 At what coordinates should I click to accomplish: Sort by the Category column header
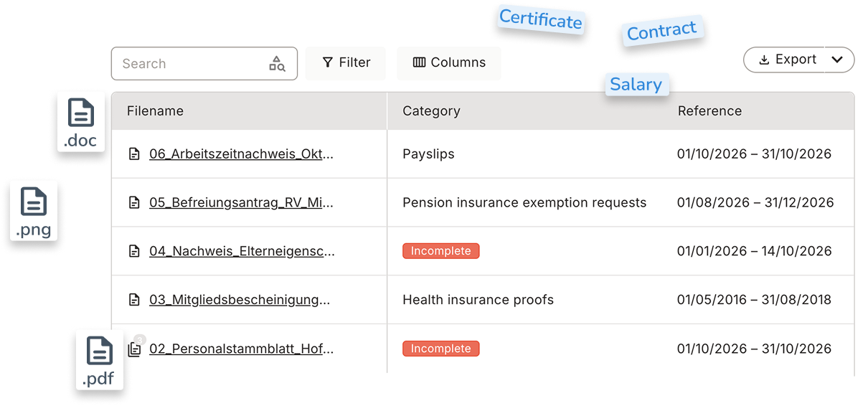click(x=431, y=111)
